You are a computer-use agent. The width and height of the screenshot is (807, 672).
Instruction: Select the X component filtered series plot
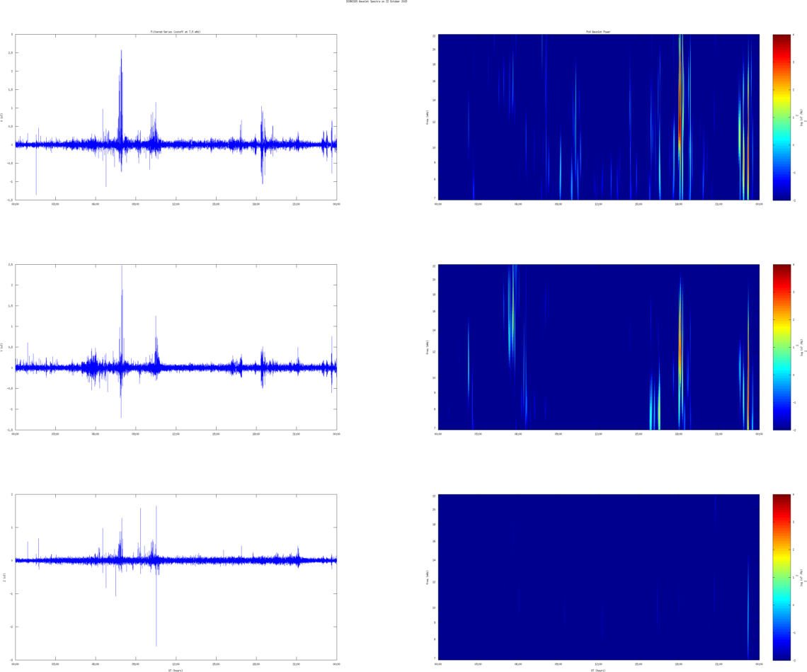pyautogui.click(x=176, y=117)
